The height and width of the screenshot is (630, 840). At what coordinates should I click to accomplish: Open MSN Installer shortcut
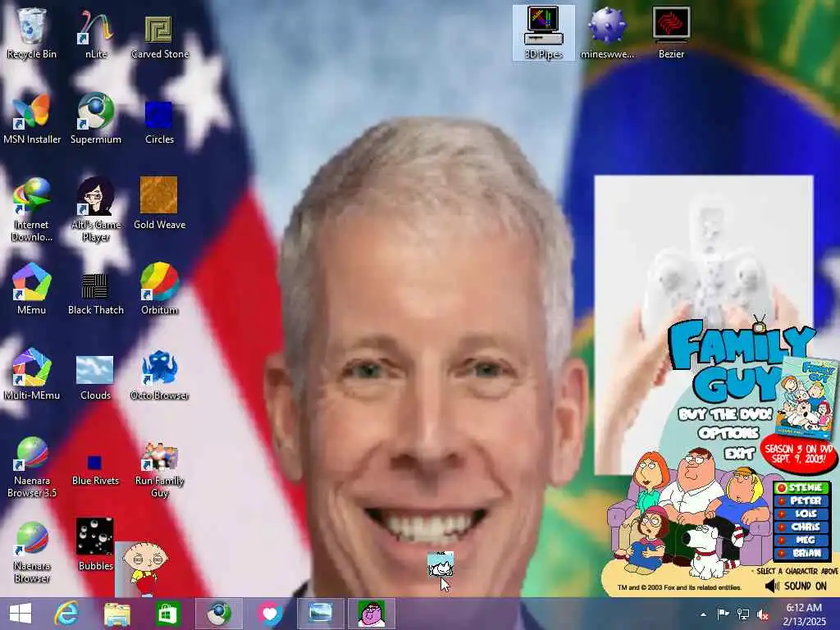[31, 118]
